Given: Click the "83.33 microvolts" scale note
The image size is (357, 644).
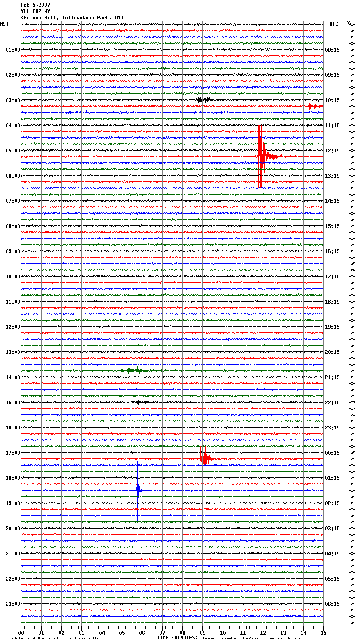Looking at the screenshot, I should [82, 638].
